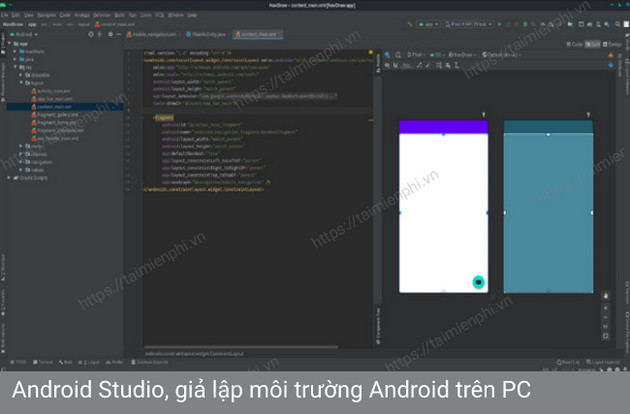This screenshot has height=414, width=630.
Task: Click the floating action button in preview
Action: (478, 282)
